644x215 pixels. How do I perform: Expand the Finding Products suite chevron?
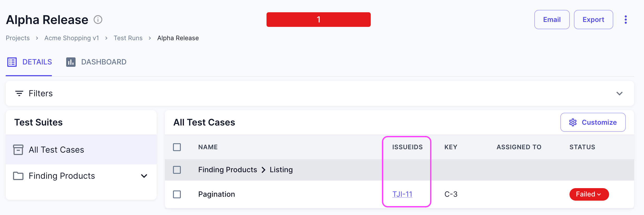tap(144, 176)
